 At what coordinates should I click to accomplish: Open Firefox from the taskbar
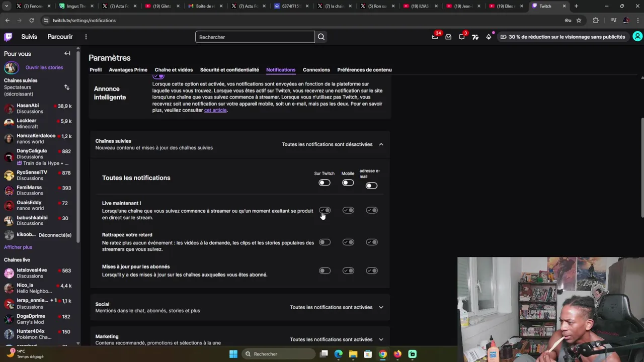click(397, 354)
